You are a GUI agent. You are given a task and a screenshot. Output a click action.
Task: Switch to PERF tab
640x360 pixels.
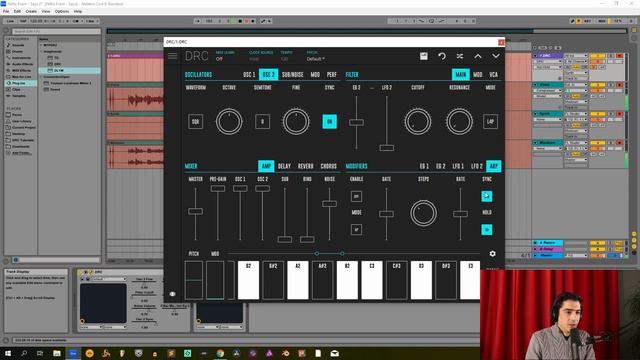[x=332, y=75]
